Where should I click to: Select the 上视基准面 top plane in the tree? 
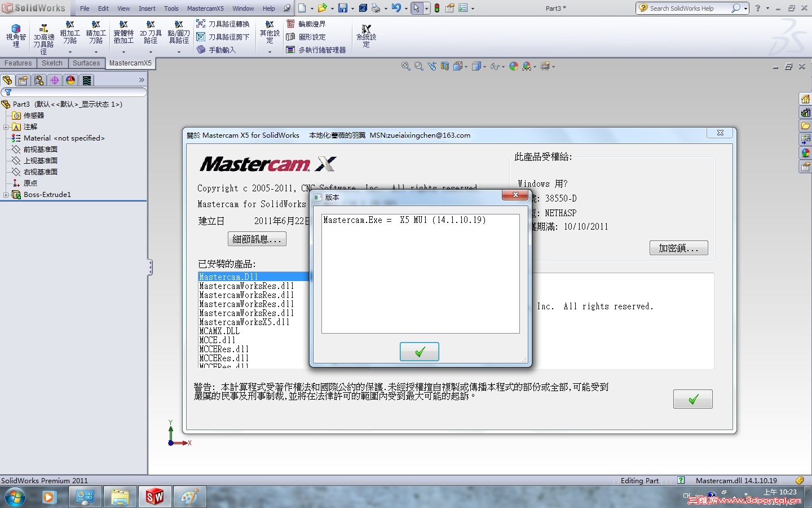point(41,161)
